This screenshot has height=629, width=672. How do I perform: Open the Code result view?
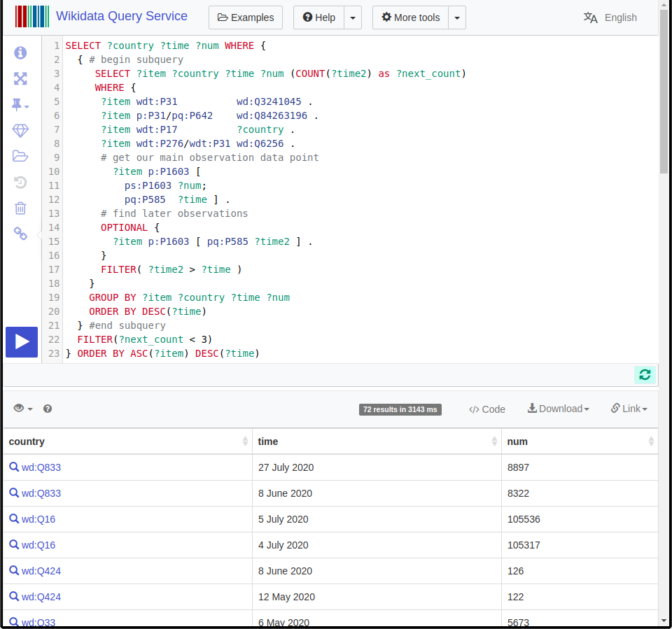[487, 409]
